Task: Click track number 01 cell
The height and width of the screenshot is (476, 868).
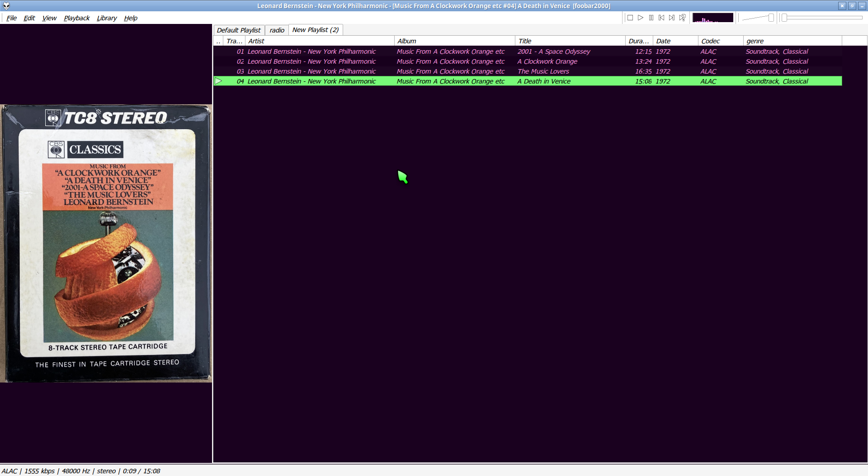Action: (240, 51)
